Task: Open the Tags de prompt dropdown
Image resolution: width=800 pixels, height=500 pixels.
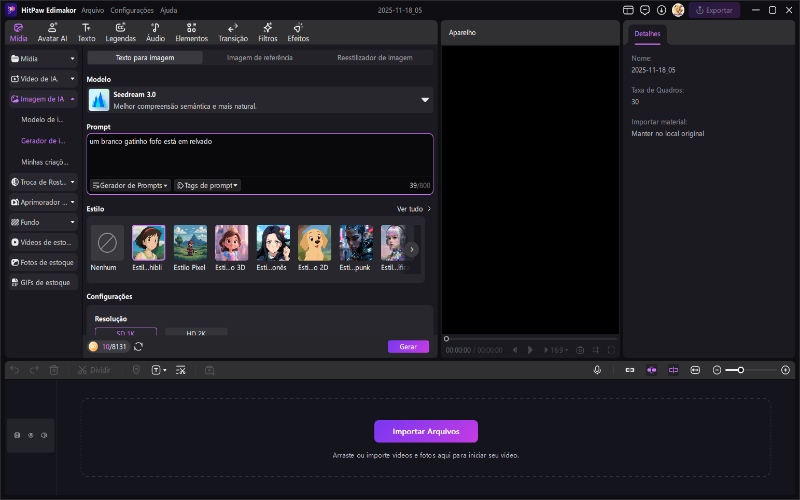Action: click(x=208, y=185)
